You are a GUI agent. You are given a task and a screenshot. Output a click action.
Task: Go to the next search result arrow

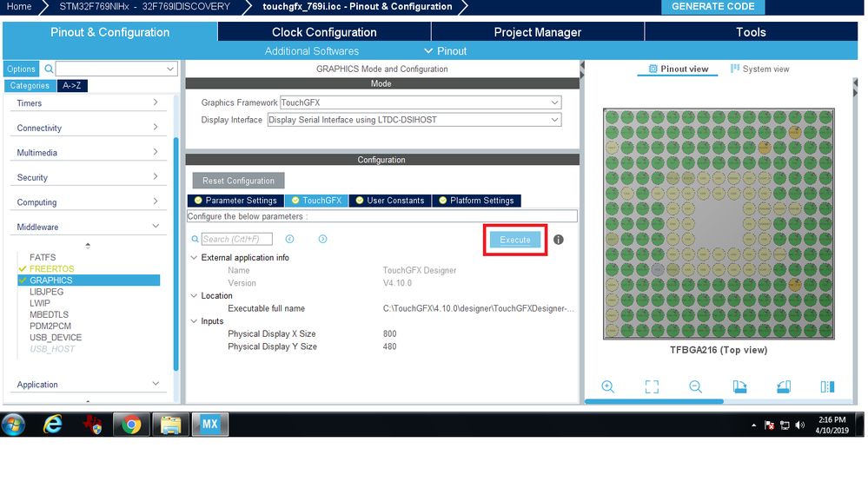pos(322,239)
